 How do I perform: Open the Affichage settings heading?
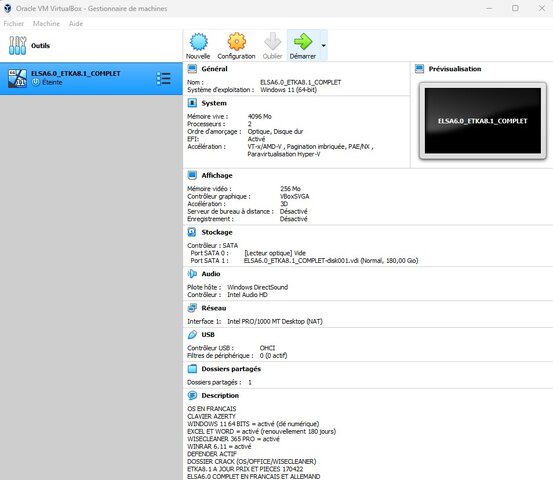pos(217,175)
